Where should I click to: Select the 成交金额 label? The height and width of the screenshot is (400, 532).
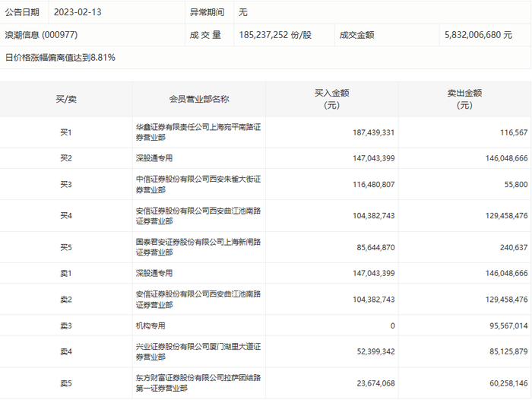[x=356, y=35]
